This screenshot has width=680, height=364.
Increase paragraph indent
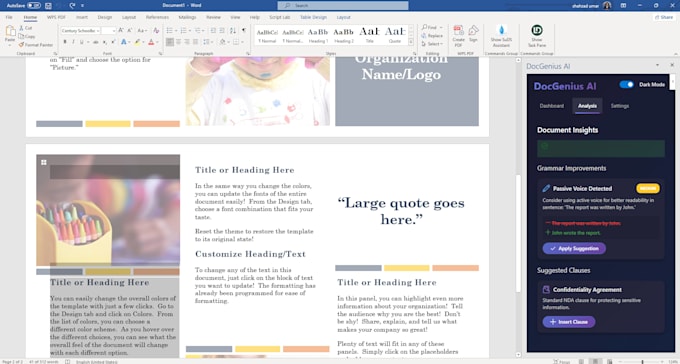tap(222, 30)
